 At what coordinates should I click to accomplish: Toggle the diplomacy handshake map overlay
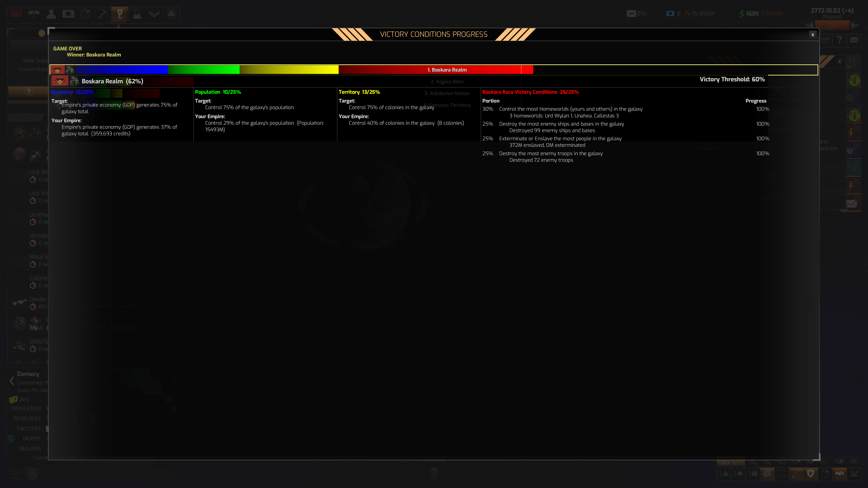click(x=839, y=474)
